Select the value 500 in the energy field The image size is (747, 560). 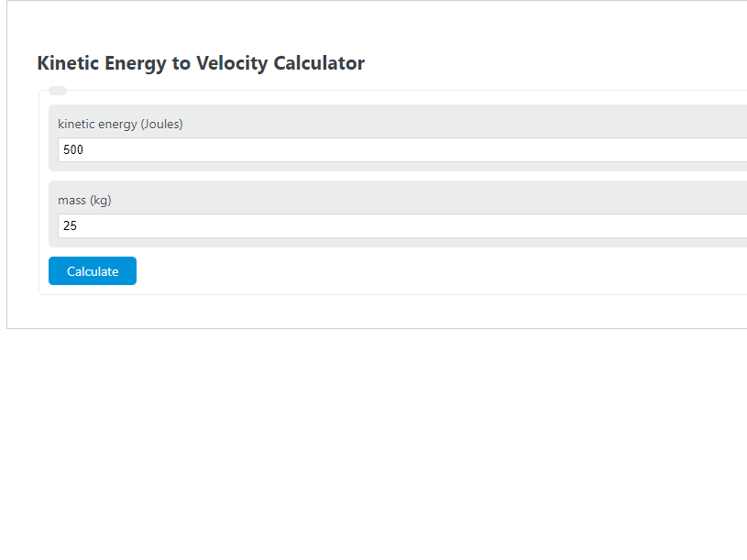[72, 149]
